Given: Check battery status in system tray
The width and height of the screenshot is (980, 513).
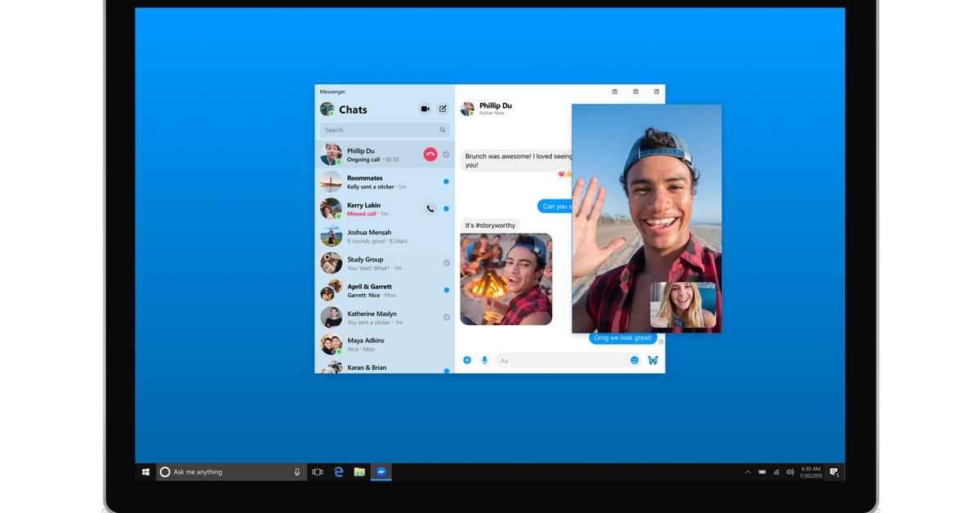Looking at the screenshot, I should tap(762, 472).
